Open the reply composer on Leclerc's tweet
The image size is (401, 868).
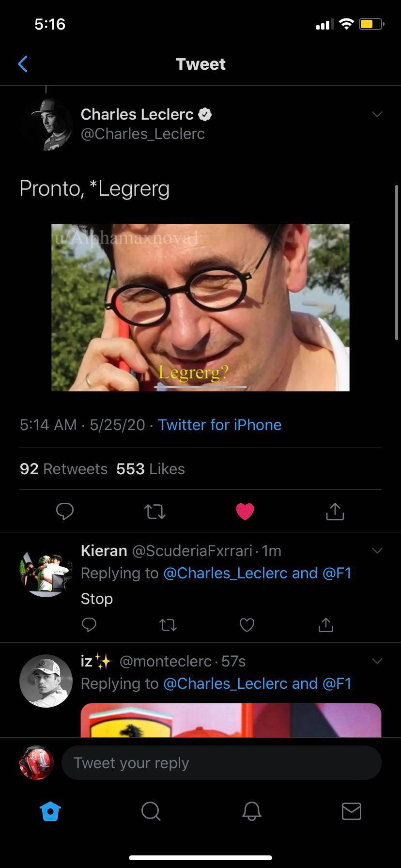point(64,511)
